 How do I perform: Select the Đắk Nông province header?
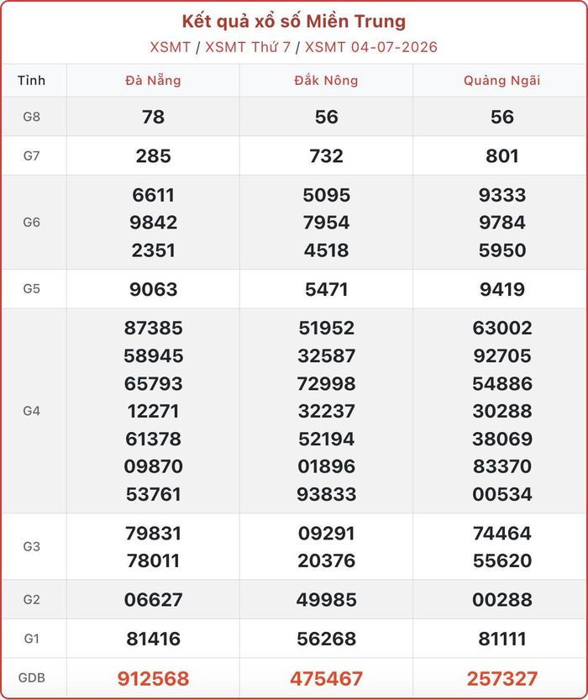coord(326,81)
